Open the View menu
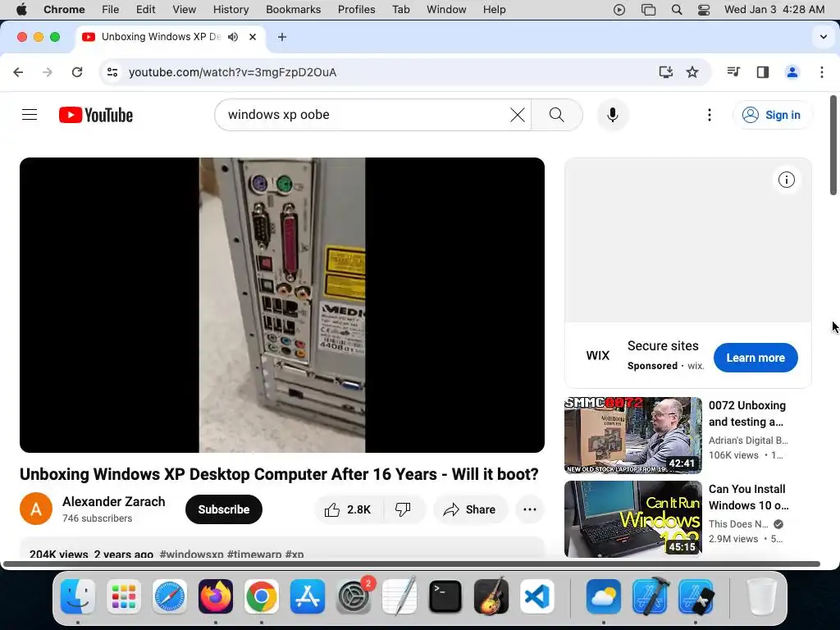Viewport: 840px width, 630px height. 184,10
